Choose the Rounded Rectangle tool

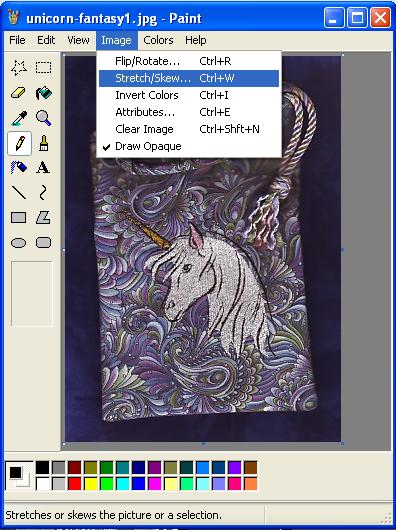click(x=44, y=243)
